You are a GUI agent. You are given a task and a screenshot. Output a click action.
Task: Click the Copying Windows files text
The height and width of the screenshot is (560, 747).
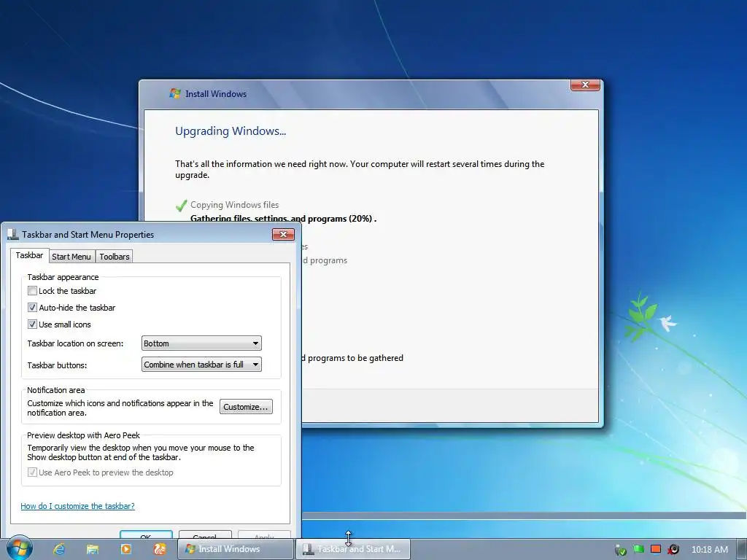(x=234, y=205)
